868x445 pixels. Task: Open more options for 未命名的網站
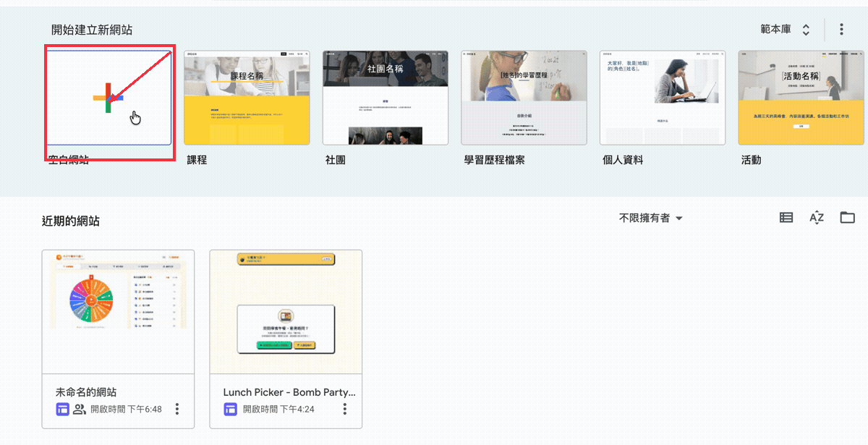(177, 410)
